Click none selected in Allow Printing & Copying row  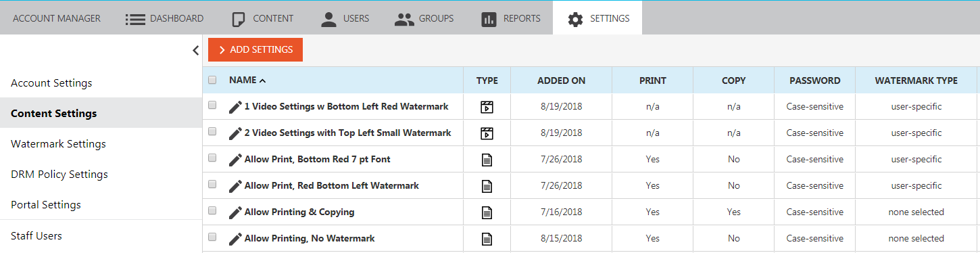coord(916,212)
